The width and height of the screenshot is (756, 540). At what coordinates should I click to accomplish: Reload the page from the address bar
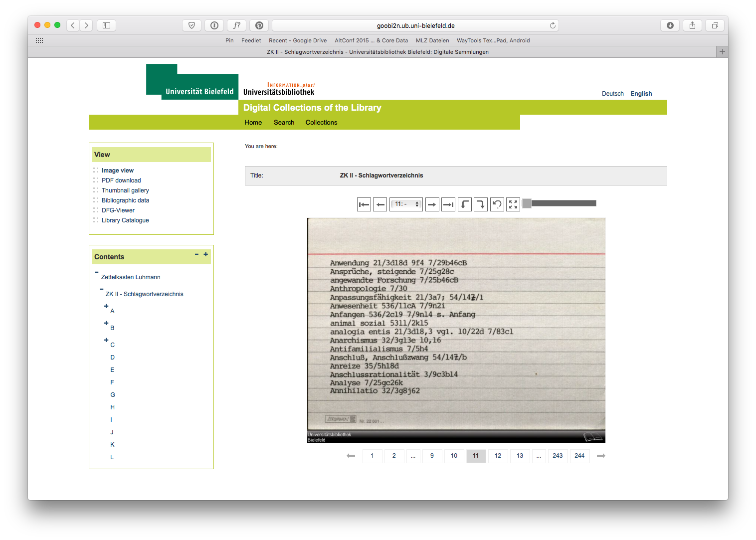553,25
